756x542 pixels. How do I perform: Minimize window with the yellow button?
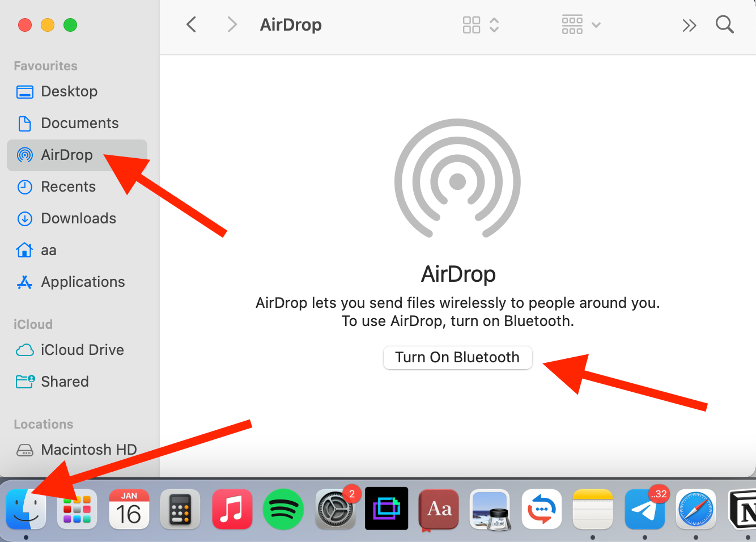(48, 25)
